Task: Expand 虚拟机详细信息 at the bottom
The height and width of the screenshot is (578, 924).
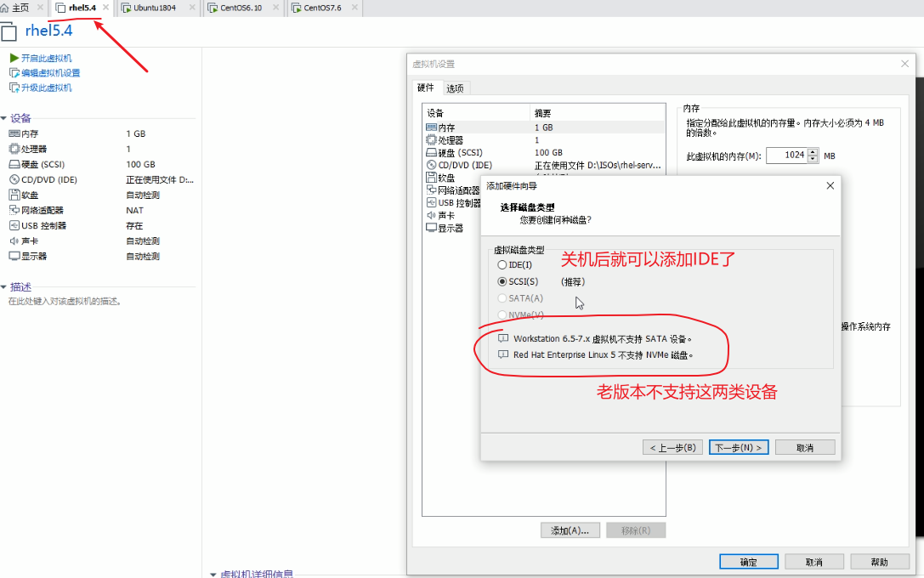Action: [211, 575]
